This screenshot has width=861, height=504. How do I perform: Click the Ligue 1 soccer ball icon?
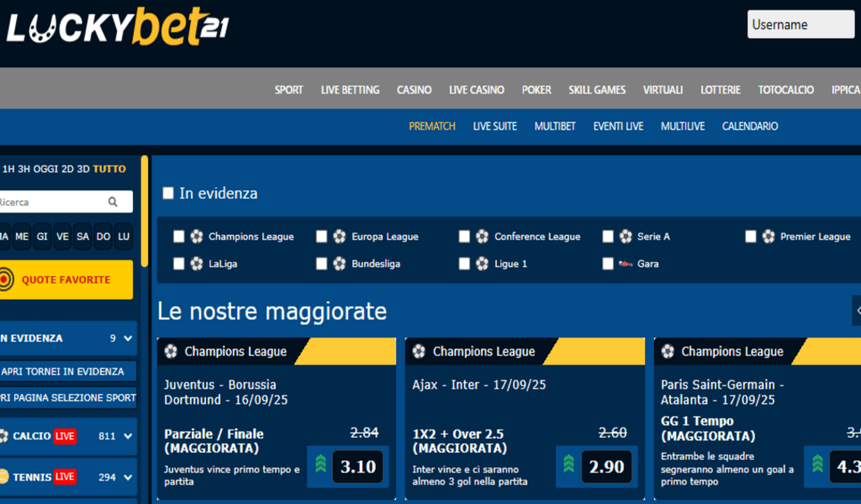482,264
